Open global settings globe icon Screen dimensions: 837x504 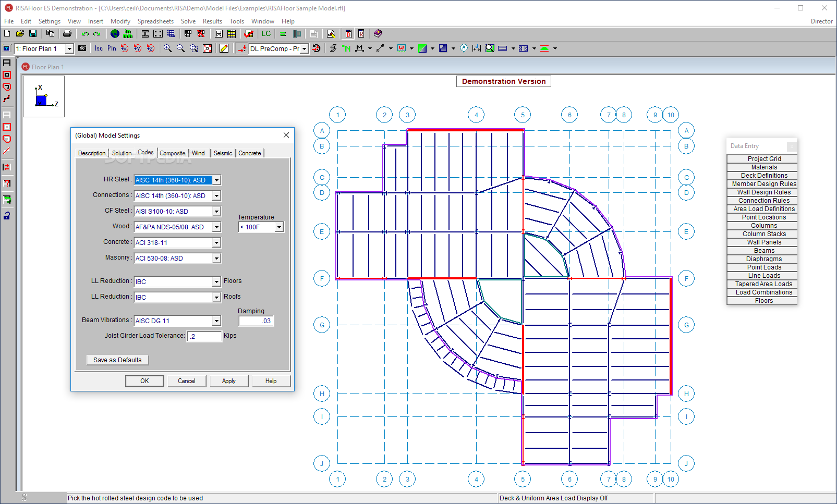point(115,33)
